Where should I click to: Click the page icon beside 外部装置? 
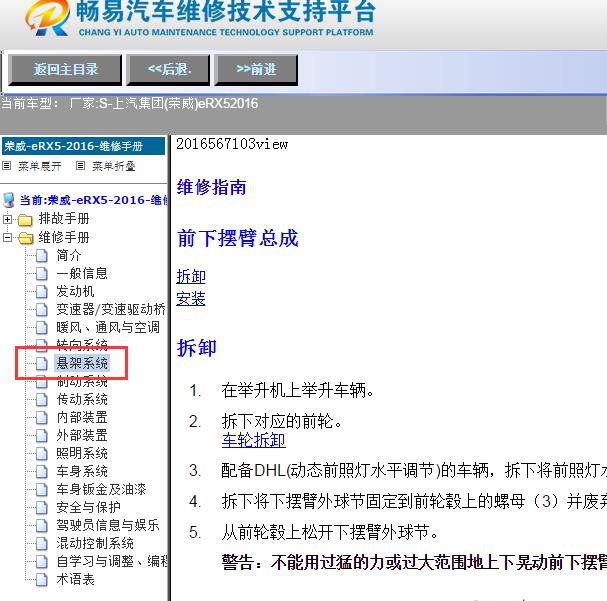[41, 435]
